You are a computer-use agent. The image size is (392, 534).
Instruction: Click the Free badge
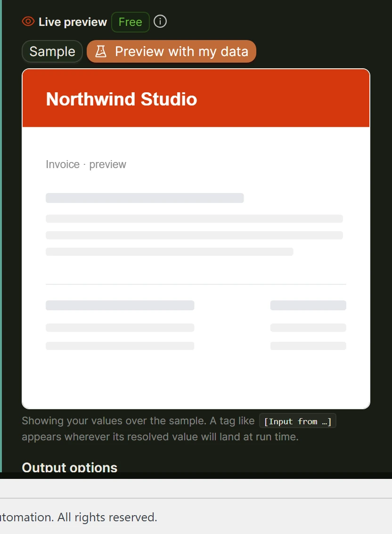pyautogui.click(x=130, y=22)
